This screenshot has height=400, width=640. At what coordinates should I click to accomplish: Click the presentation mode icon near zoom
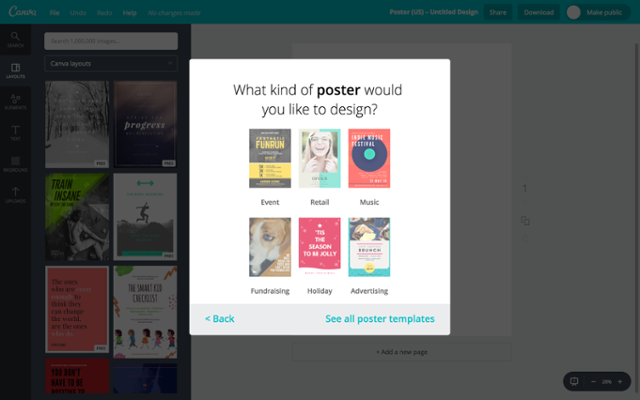tap(574, 381)
